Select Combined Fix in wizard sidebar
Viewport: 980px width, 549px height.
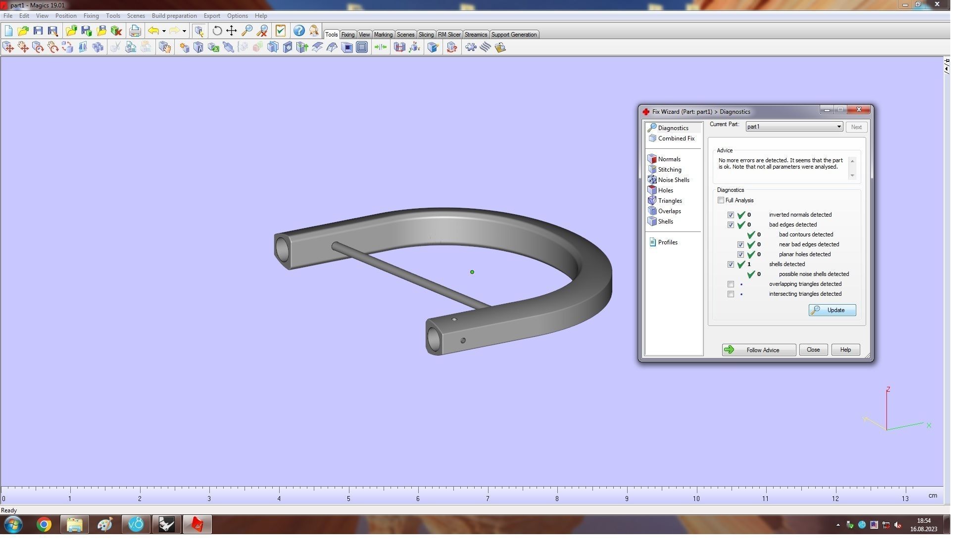(x=672, y=138)
